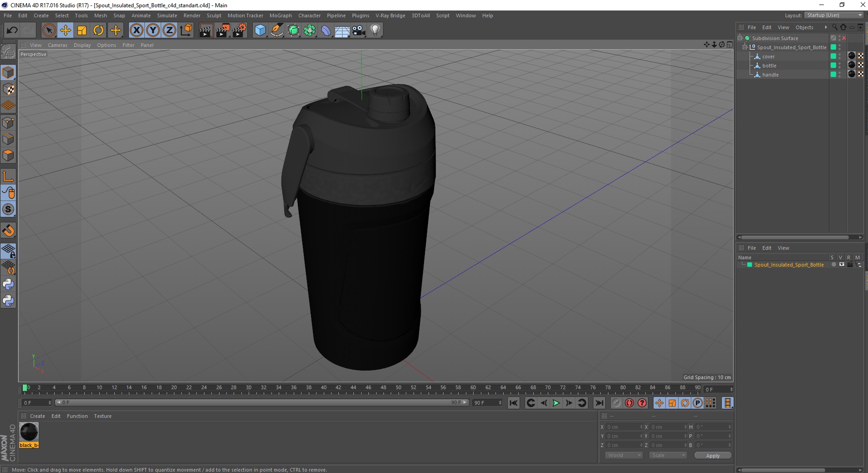Image resolution: width=868 pixels, height=473 pixels.
Task: Click the Undo arrow icon
Action: pos(12,31)
